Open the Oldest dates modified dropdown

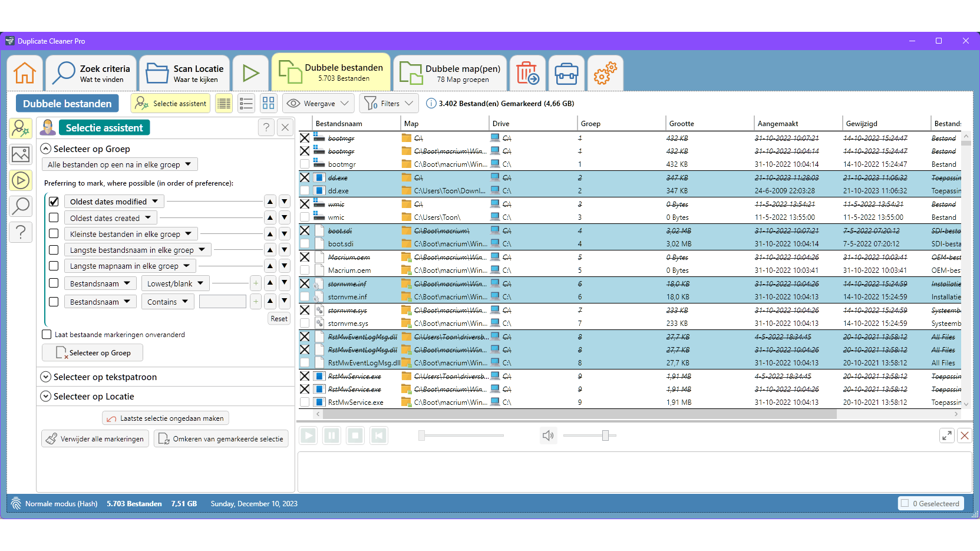click(x=114, y=202)
